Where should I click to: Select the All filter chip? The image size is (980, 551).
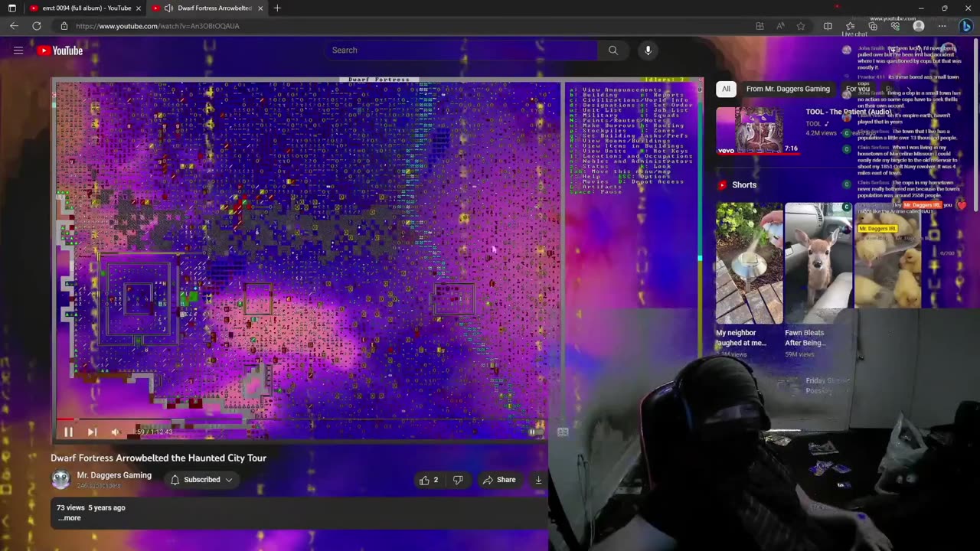tap(726, 89)
